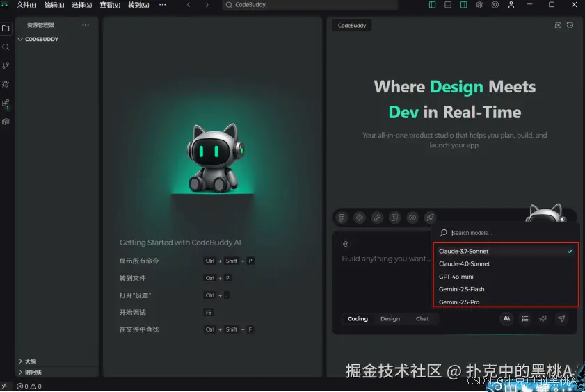The width and height of the screenshot is (585, 392).
Task: Start a new chat with plus bubble icon
Action: click(558, 25)
